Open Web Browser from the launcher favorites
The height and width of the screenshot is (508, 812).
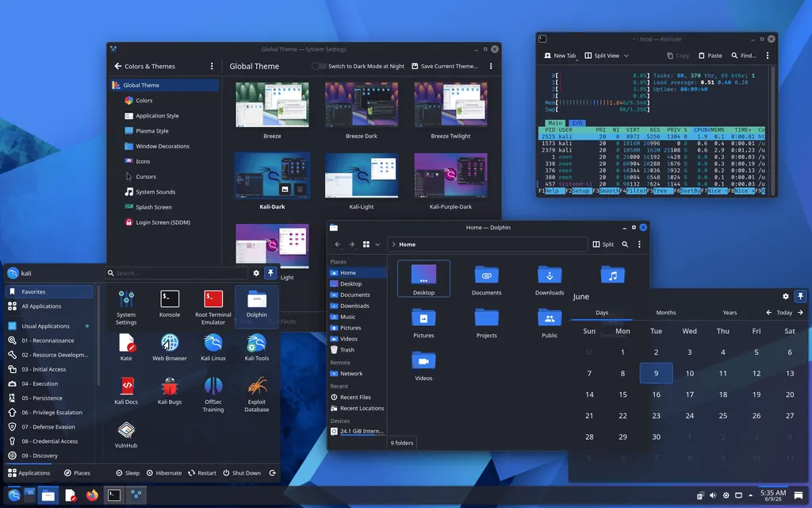(170, 347)
